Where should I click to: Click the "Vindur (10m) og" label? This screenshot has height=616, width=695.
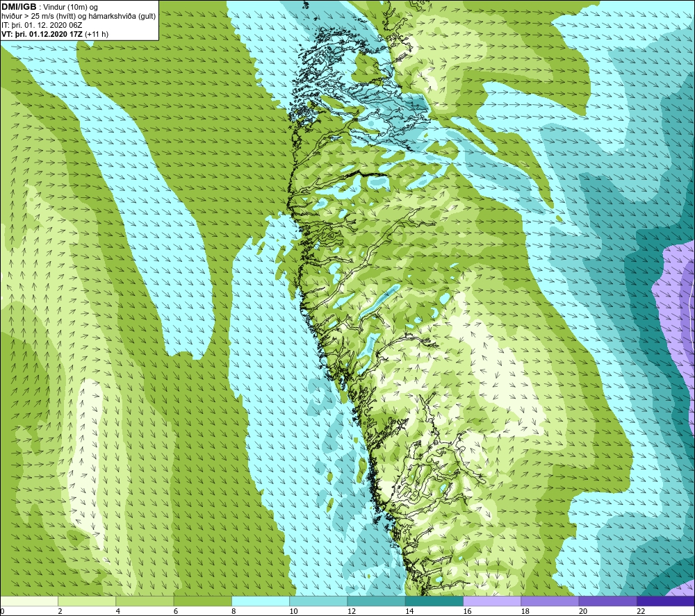coord(70,8)
